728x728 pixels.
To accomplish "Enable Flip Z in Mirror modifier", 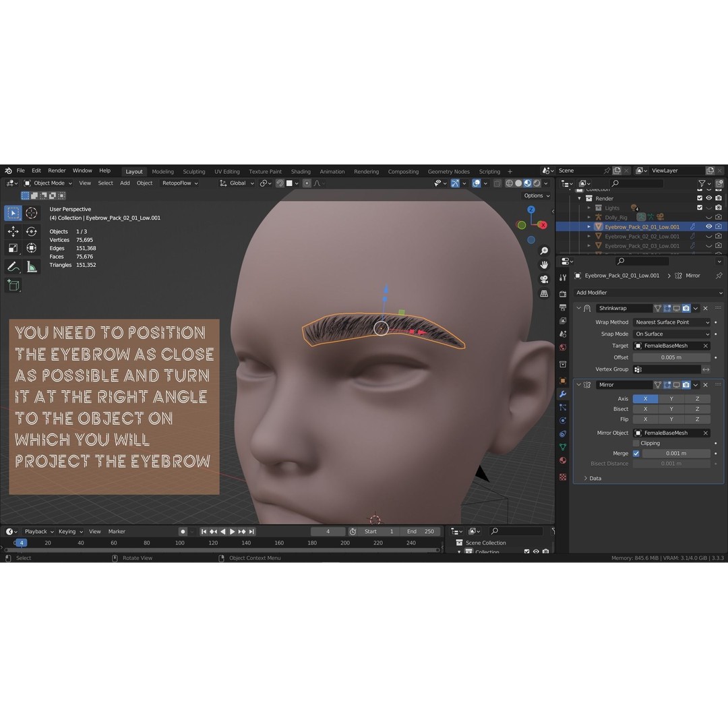I will [698, 419].
